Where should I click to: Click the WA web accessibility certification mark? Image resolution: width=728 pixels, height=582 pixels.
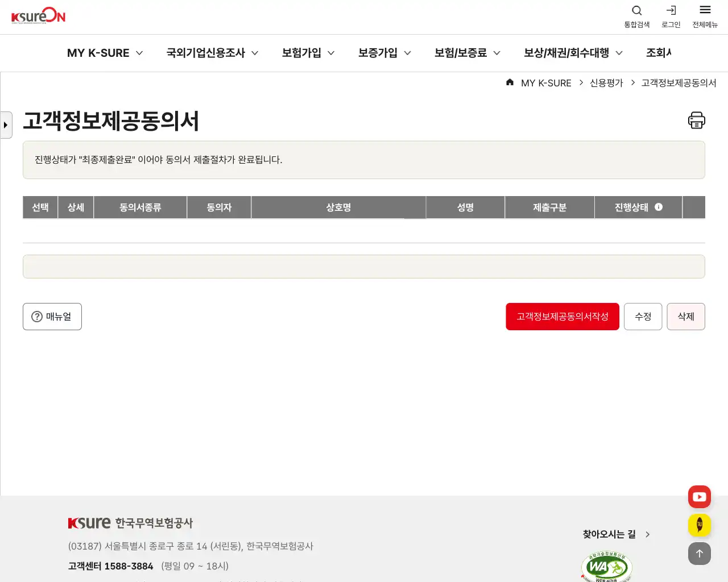pos(606,567)
